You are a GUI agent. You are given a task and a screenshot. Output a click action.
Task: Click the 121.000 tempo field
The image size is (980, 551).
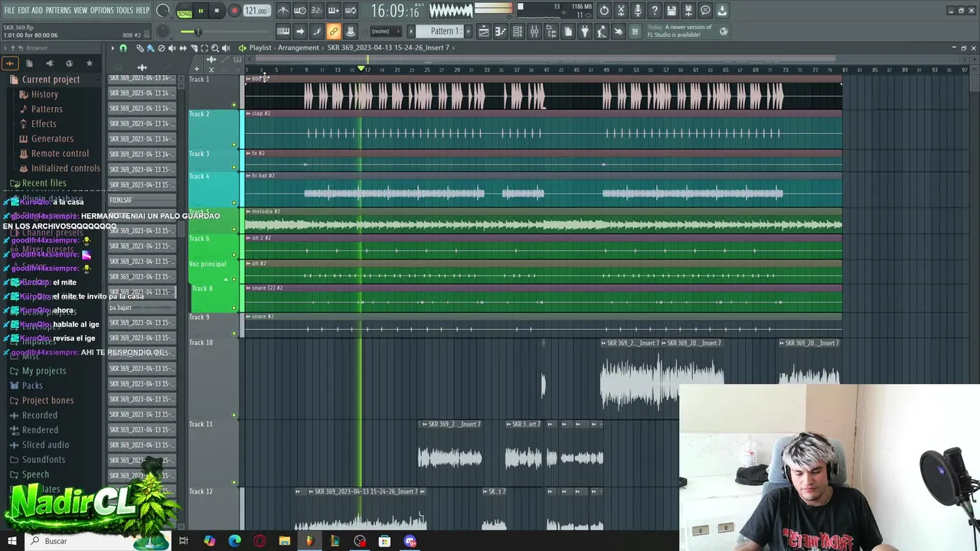point(256,11)
